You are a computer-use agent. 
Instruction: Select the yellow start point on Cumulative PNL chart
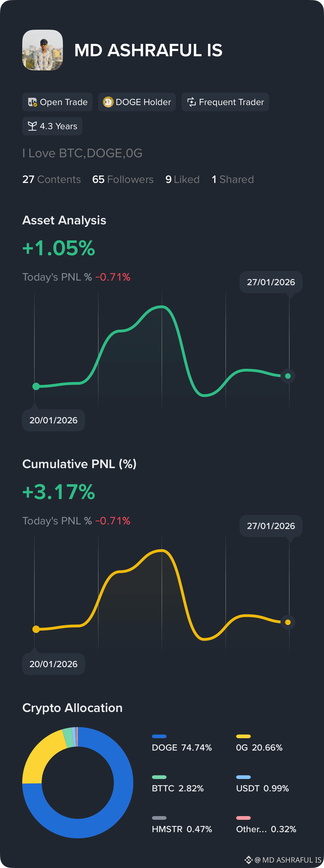36,629
